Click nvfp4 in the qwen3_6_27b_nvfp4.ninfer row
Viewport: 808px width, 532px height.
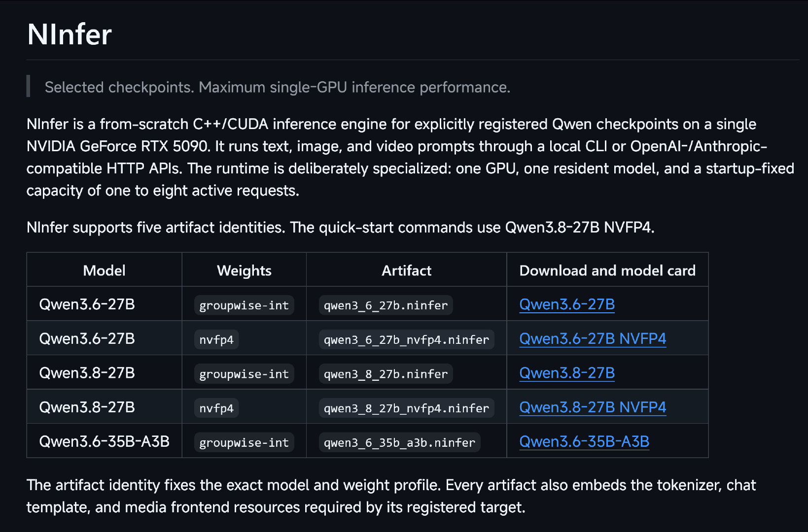click(x=216, y=339)
